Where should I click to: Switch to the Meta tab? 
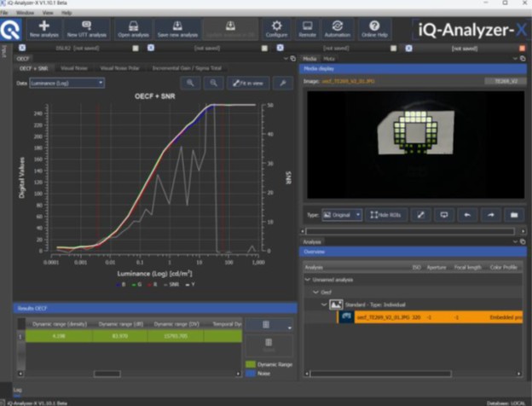(329, 58)
